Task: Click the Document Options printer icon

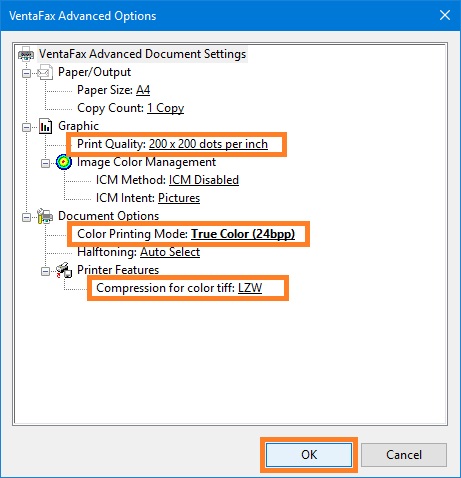Action: click(45, 216)
